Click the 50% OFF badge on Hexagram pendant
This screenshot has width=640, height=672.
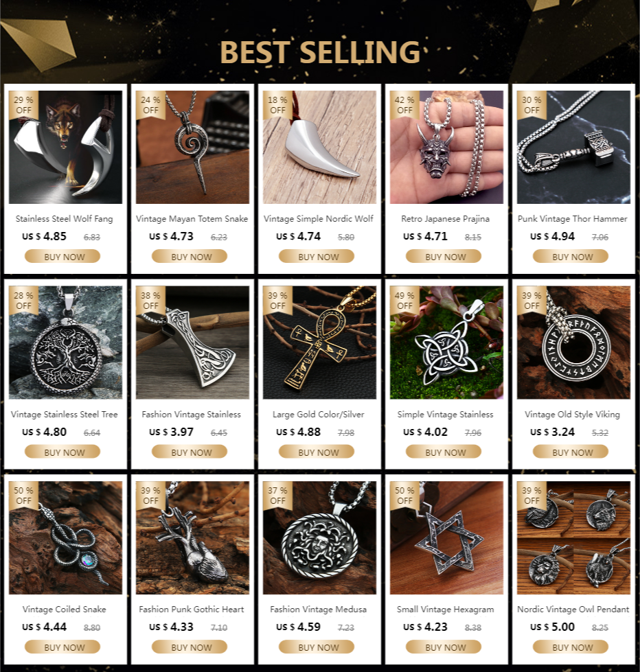point(404,496)
